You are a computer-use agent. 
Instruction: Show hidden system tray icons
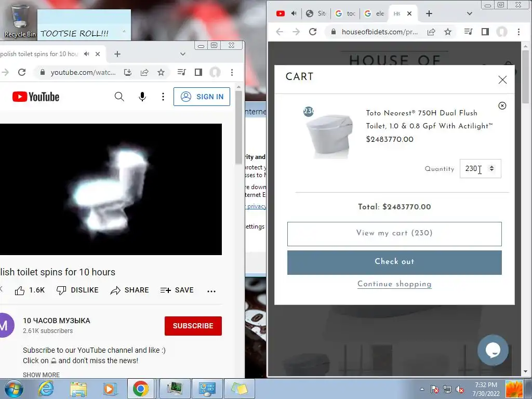click(x=422, y=390)
